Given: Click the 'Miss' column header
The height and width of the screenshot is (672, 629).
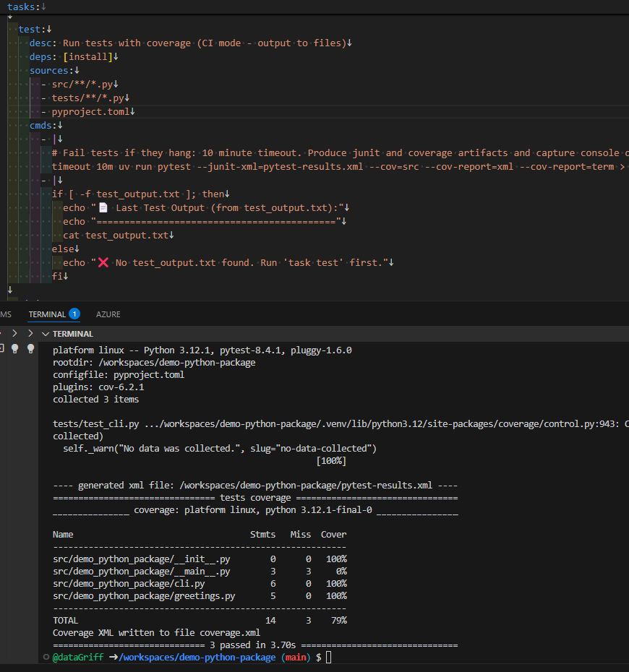Looking at the screenshot, I should (301, 535).
